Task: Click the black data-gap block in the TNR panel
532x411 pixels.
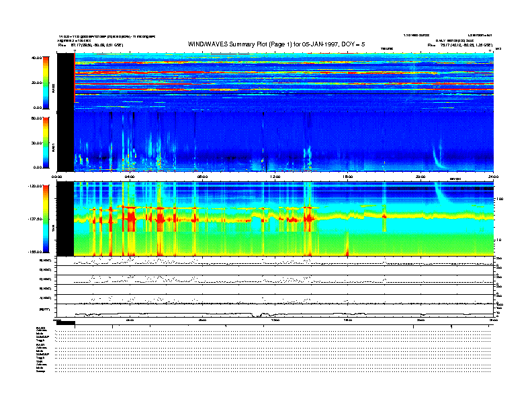Action: (65, 219)
